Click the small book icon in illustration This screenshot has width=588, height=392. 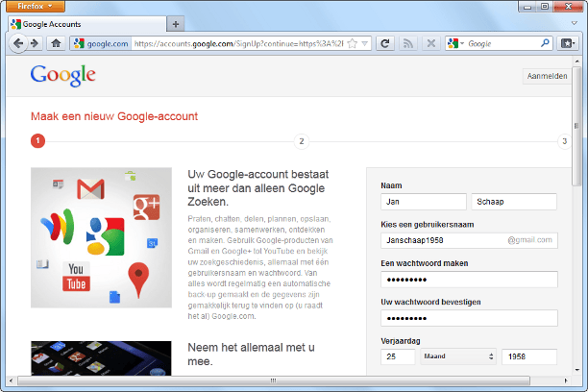tap(42, 264)
